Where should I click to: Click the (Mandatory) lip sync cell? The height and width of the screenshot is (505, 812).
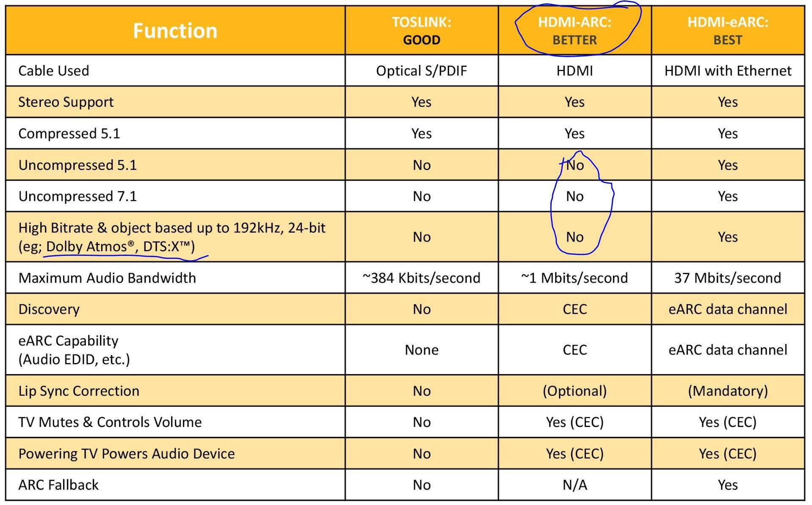coord(728,391)
